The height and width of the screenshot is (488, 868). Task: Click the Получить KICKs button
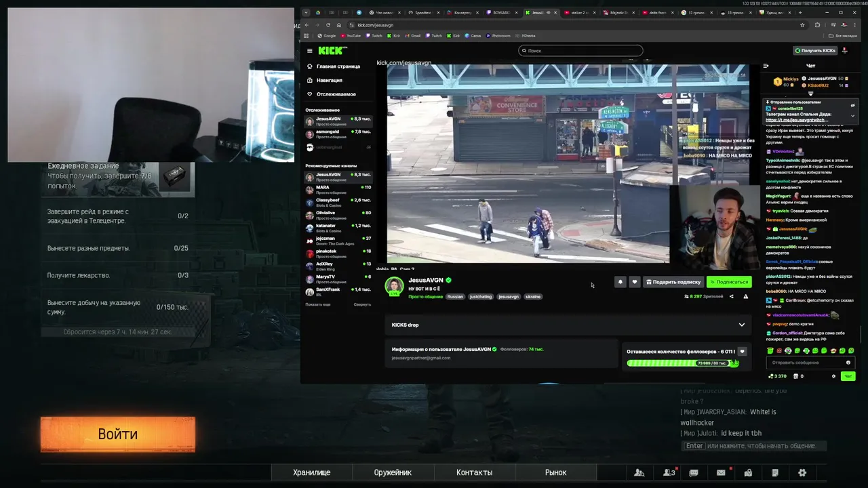tap(816, 51)
